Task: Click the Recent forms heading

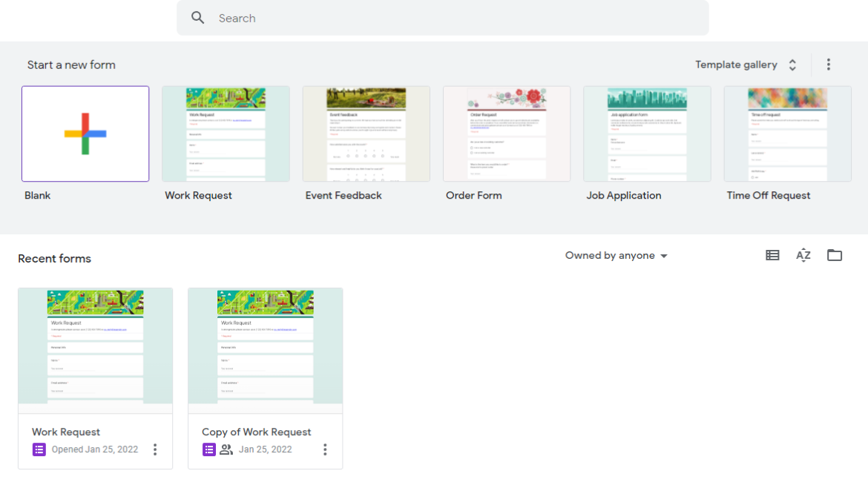Action: click(x=54, y=258)
